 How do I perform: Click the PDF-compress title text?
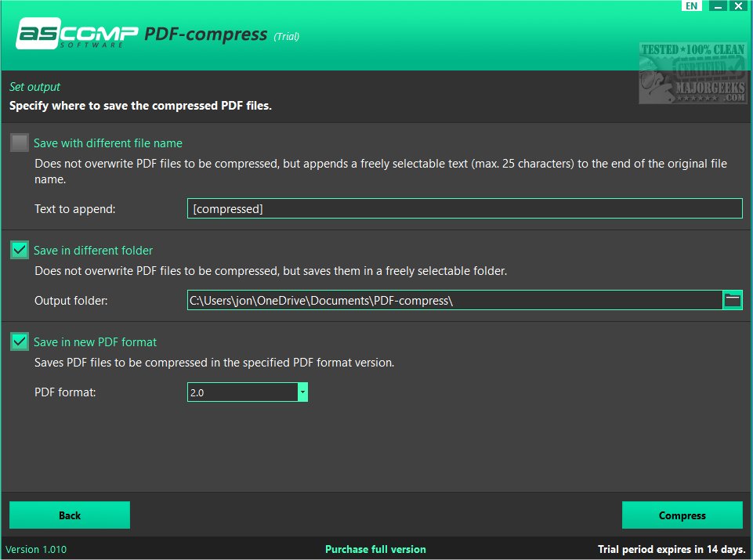coord(205,34)
